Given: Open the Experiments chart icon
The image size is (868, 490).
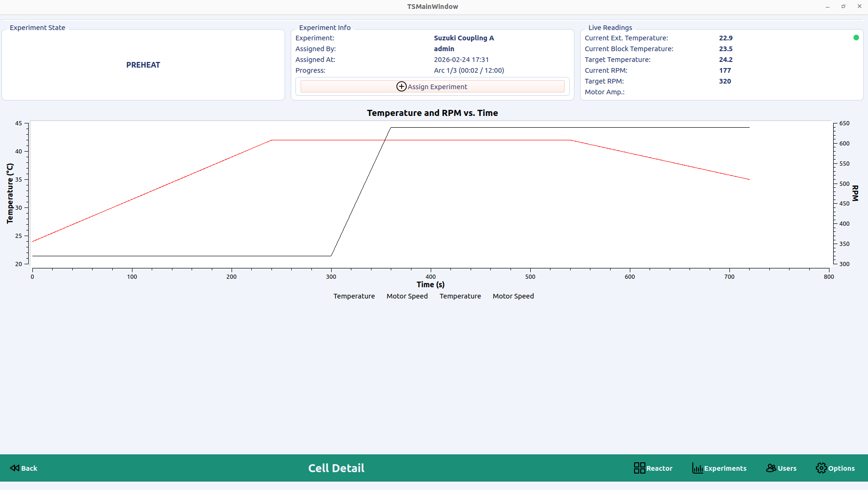Looking at the screenshot, I should [697, 468].
